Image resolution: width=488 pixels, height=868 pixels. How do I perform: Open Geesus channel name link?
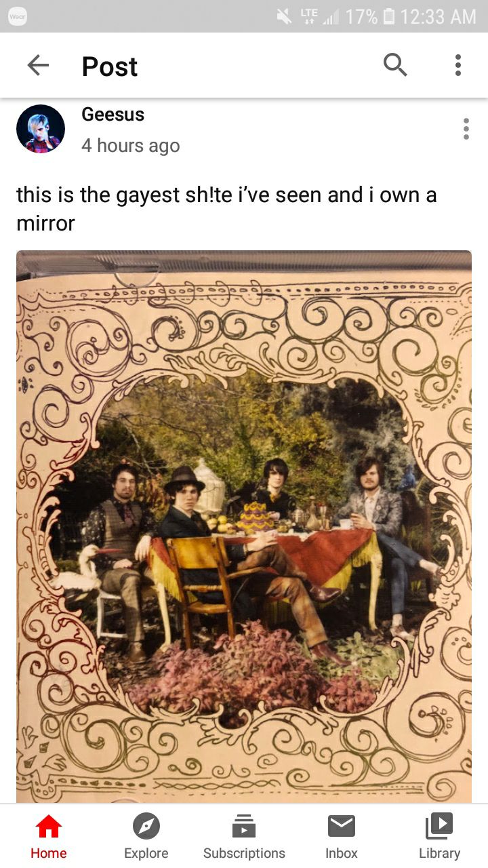(x=113, y=115)
